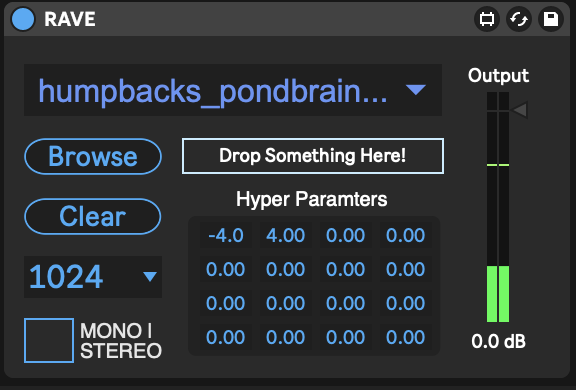Toggle the MONO | STEREO checkbox

49,340
